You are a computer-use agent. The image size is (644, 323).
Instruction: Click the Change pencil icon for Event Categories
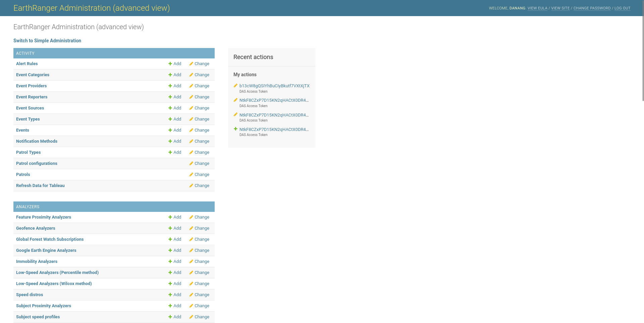(x=191, y=75)
